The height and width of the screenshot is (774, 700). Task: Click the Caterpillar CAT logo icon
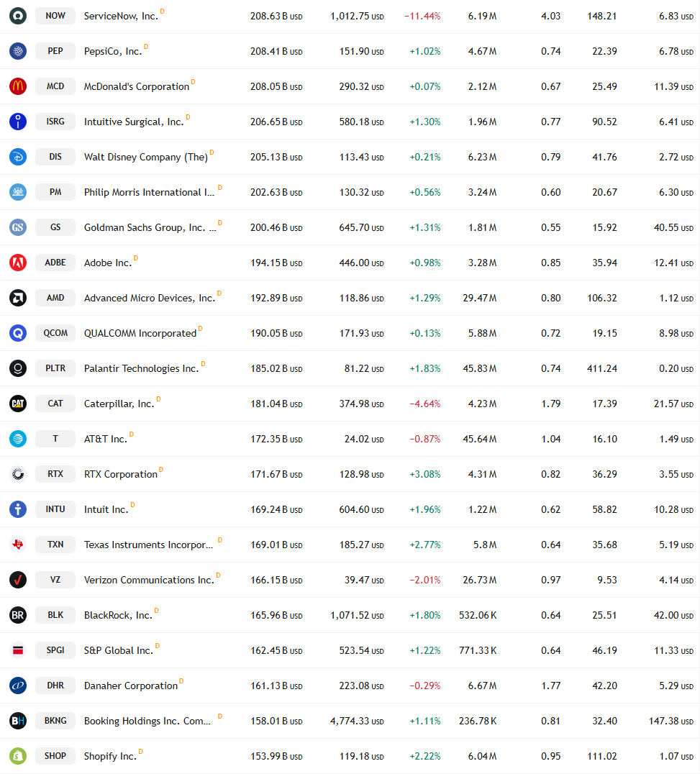pos(18,404)
